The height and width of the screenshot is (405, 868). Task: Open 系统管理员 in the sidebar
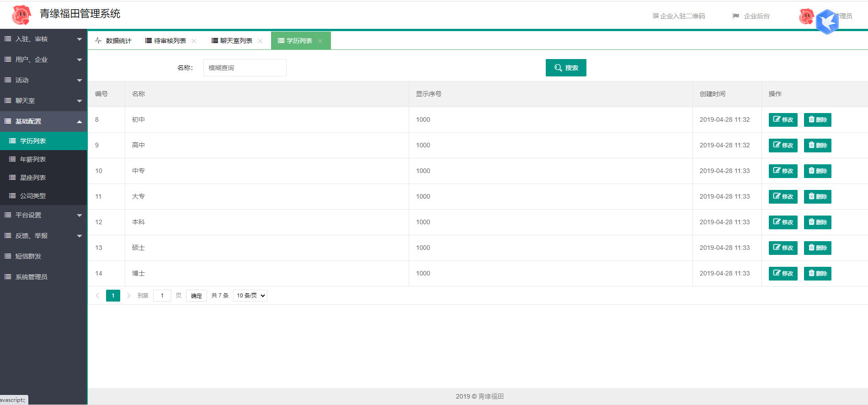click(x=43, y=277)
